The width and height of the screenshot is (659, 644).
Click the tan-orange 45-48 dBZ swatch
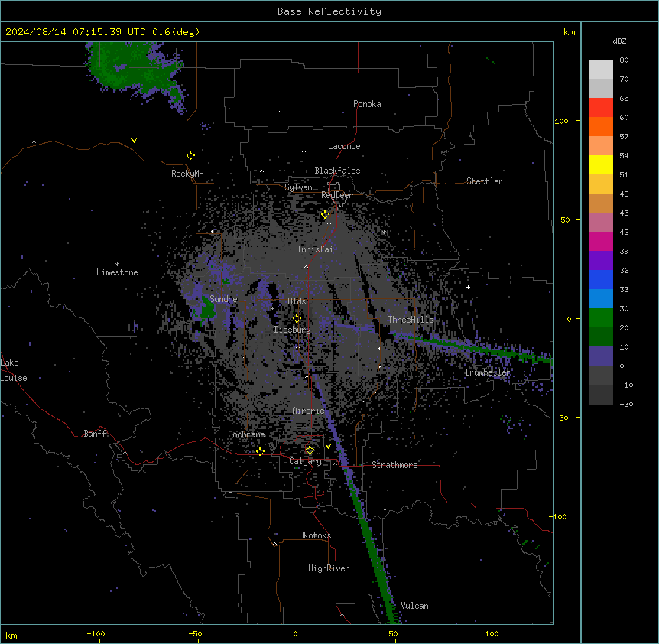tap(601, 203)
